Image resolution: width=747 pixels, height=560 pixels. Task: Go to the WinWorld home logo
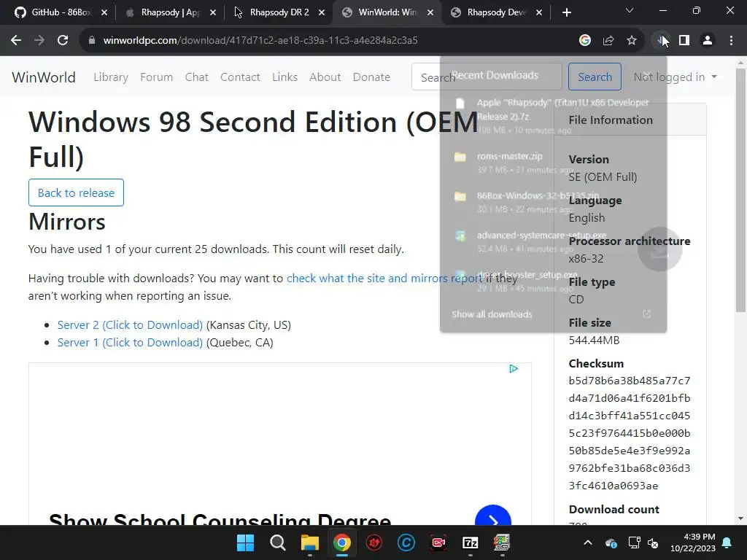point(44,77)
